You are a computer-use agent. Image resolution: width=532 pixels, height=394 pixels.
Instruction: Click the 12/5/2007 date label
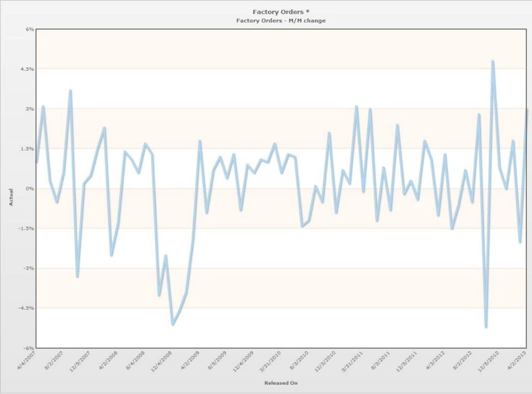click(80, 361)
